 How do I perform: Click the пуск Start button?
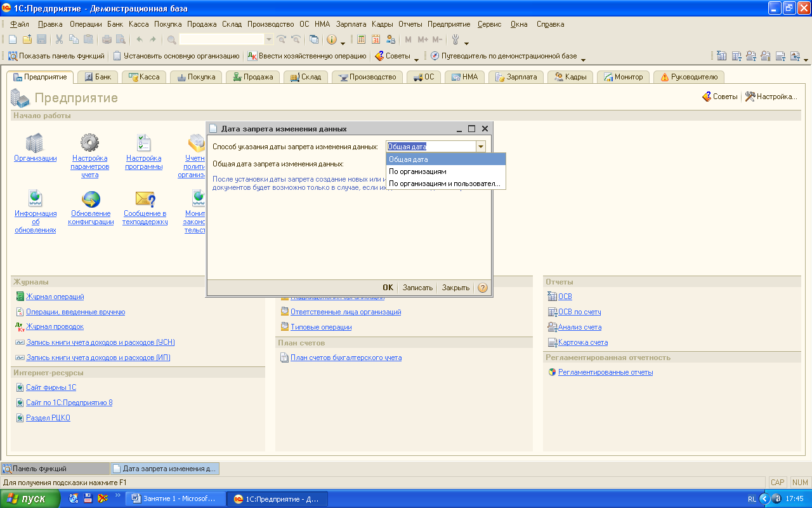pos(30,499)
